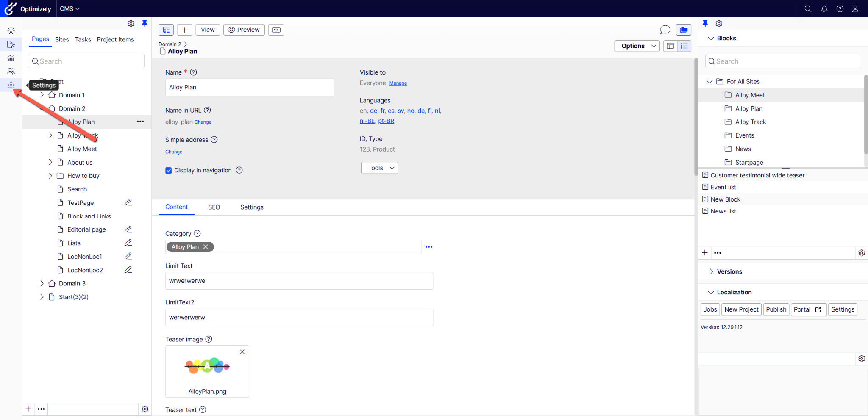The image size is (868, 420).
Task: Open the Settings gear in left sidebar
Action: (x=11, y=85)
